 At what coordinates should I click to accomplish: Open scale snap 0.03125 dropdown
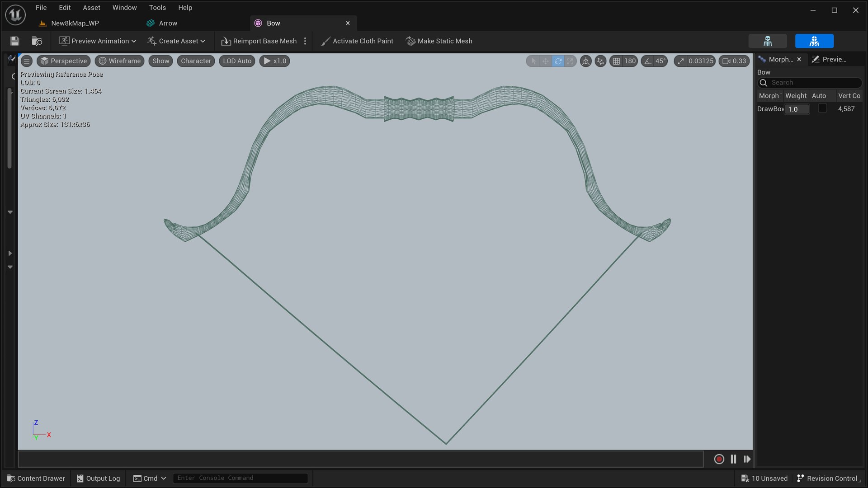(x=701, y=61)
